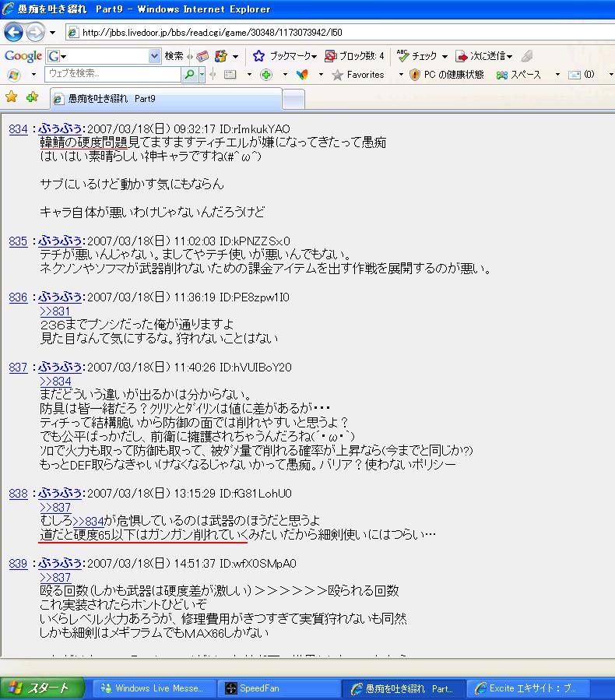Click the green plus add icon
Image resolution: width=615 pixels, height=700 pixels.
point(266,75)
